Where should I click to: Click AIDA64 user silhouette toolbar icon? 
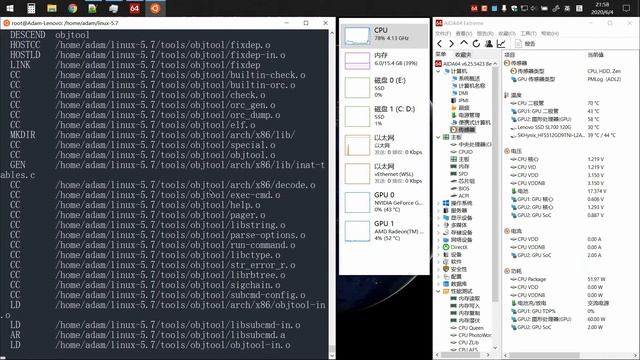(489, 44)
